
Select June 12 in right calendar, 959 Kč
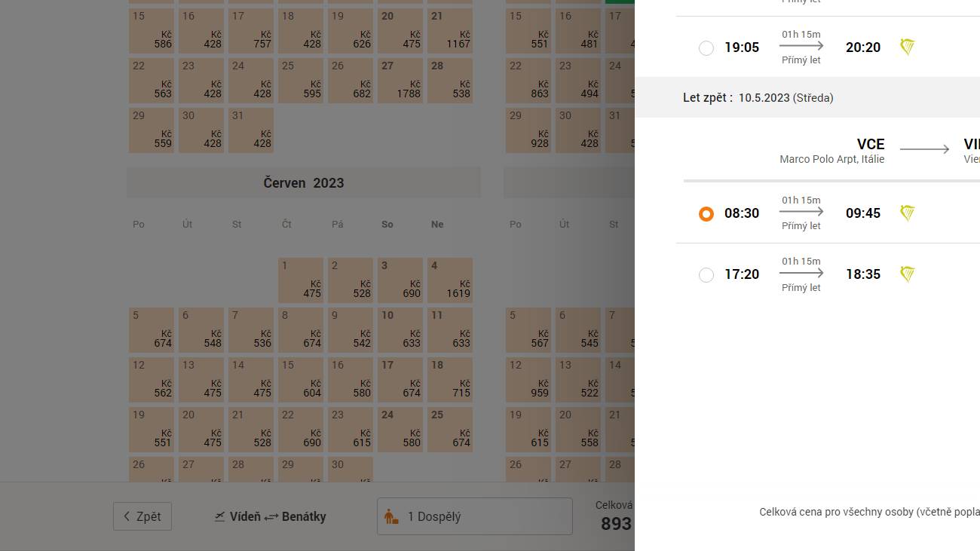point(528,380)
